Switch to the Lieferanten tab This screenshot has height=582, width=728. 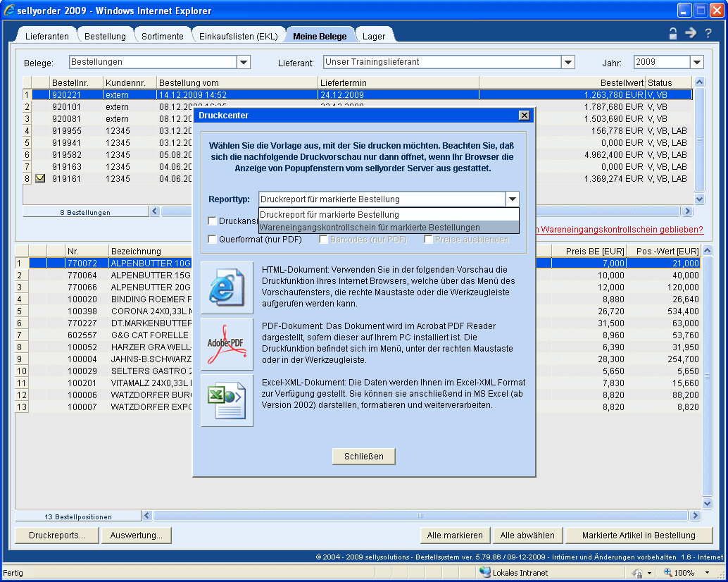point(47,37)
